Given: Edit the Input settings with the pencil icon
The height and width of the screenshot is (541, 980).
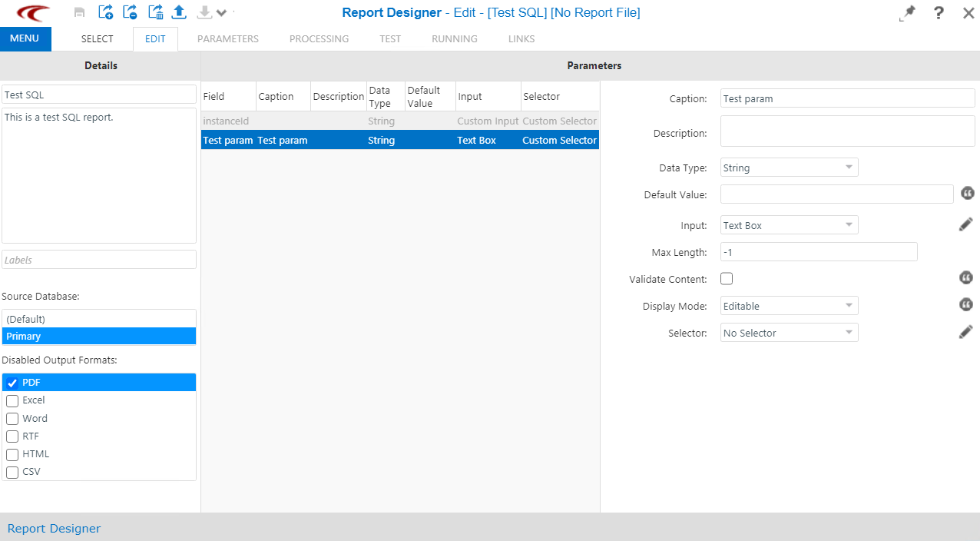Looking at the screenshot, I should (x=965, y=224).
